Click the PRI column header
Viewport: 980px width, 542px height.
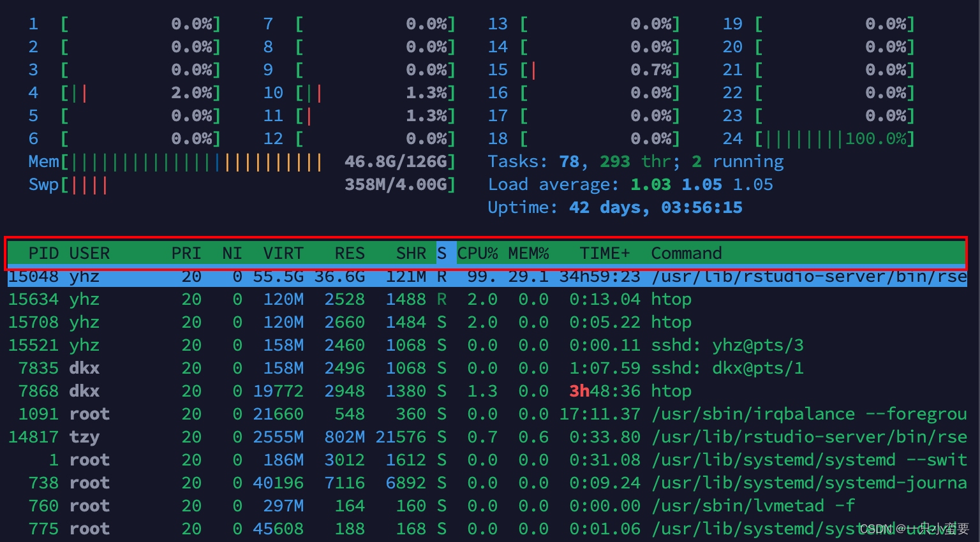[186, 253]
